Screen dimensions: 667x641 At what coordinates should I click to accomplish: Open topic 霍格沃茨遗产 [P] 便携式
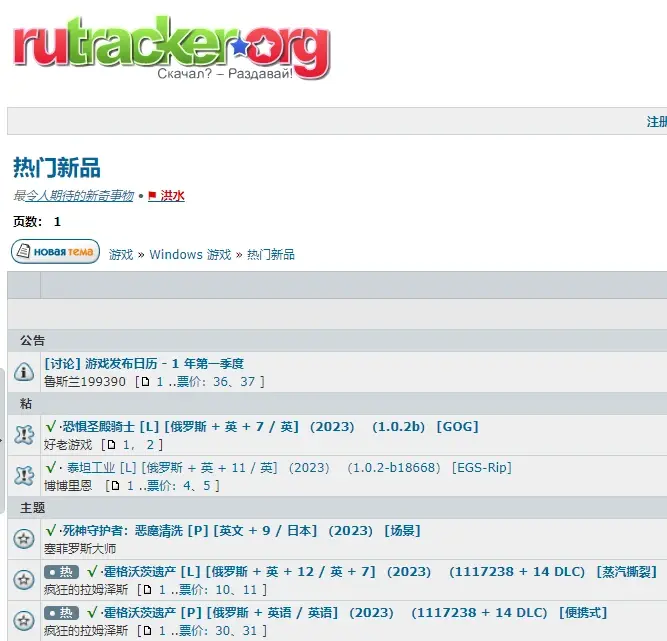355,613
